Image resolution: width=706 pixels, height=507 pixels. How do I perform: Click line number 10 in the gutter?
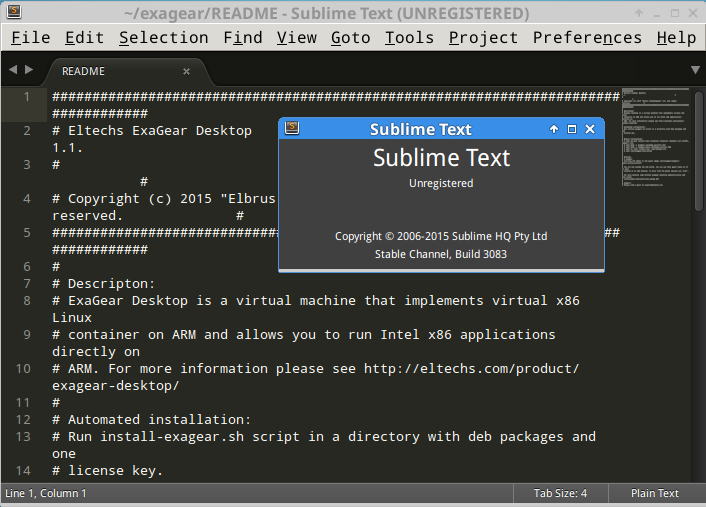pyautogui.click(x=23, y=369)
